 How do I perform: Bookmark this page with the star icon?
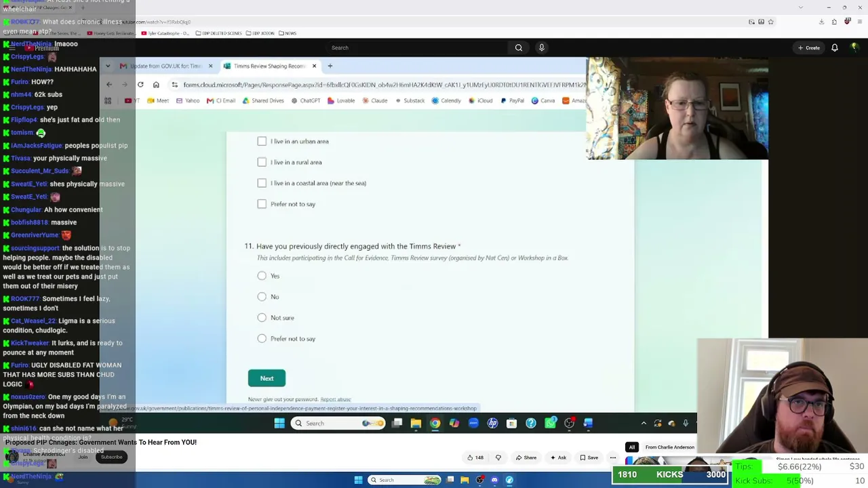pos(771,22)
